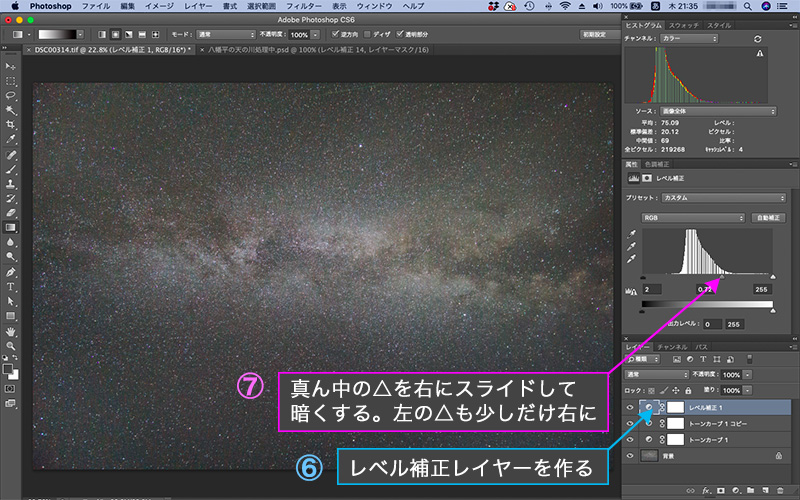Toggle lock transparent pixels
The width and height of the screenshot is (800, 500).
coord(652,391)
